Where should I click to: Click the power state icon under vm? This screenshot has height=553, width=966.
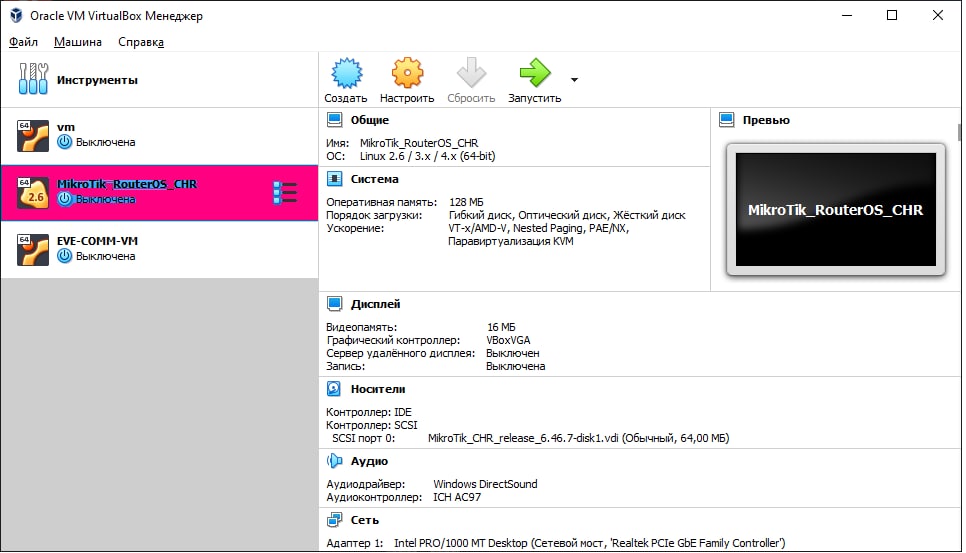click(x=65, y=142)
